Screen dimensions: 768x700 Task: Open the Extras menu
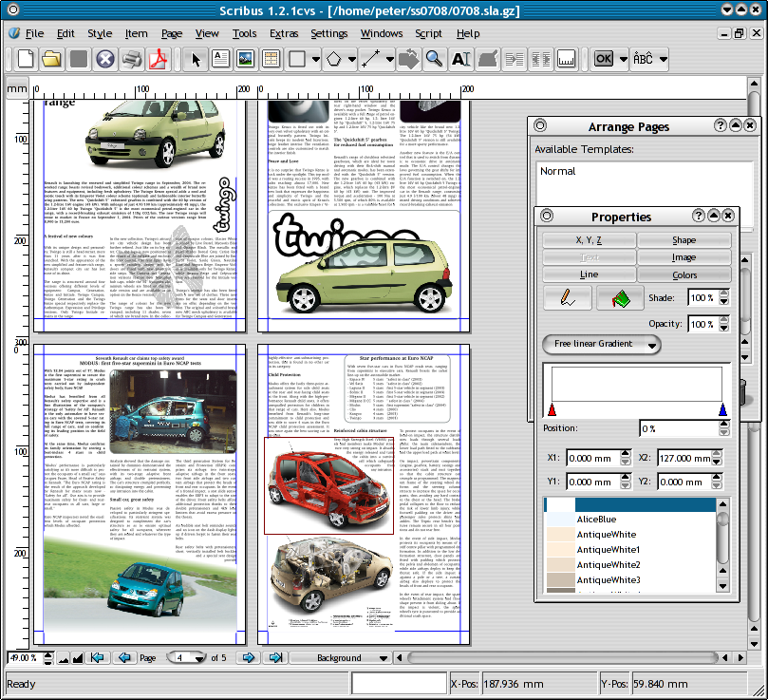pos(284,33)
